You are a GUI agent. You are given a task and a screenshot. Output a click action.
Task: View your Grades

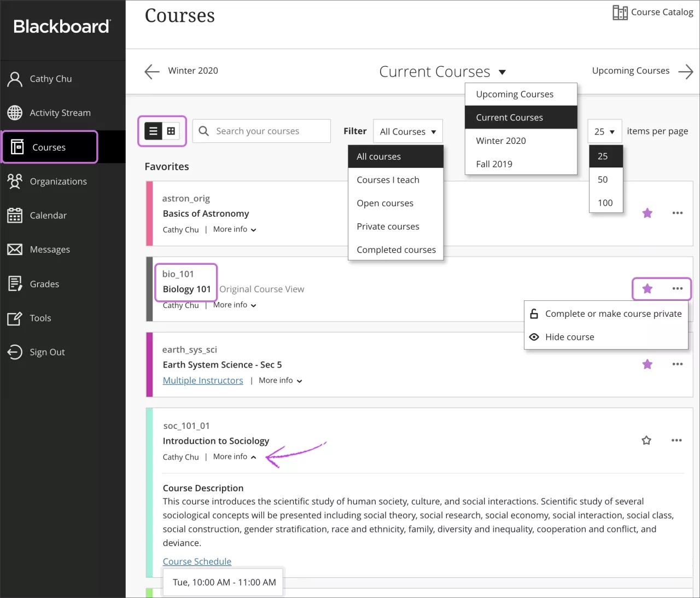44,283
